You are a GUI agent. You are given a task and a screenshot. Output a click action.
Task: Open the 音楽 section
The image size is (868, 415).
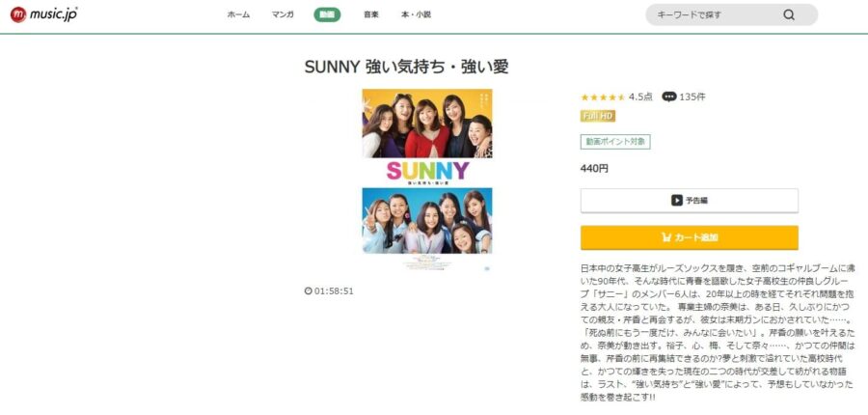click(x=371, y=15)
